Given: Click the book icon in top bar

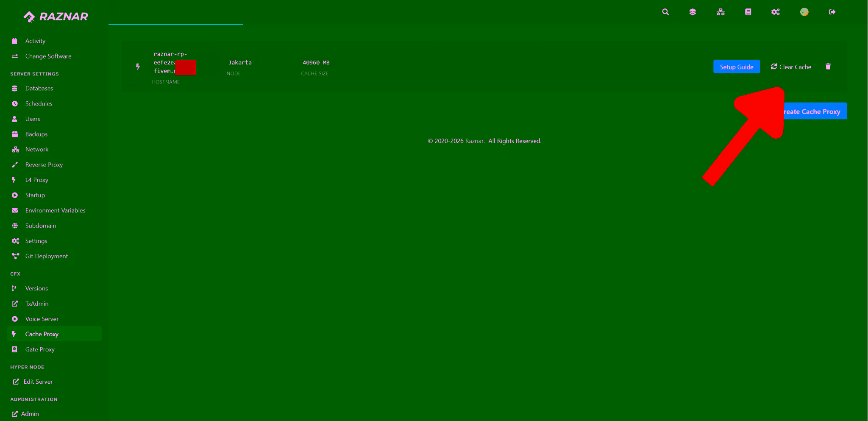Looking at the screenshot, I should 748,12.
